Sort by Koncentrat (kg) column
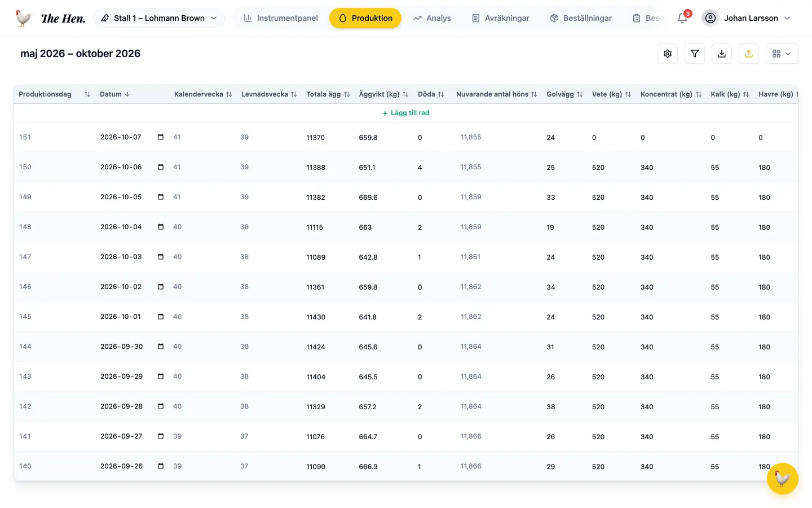812x508 pixels. point(699,94)
